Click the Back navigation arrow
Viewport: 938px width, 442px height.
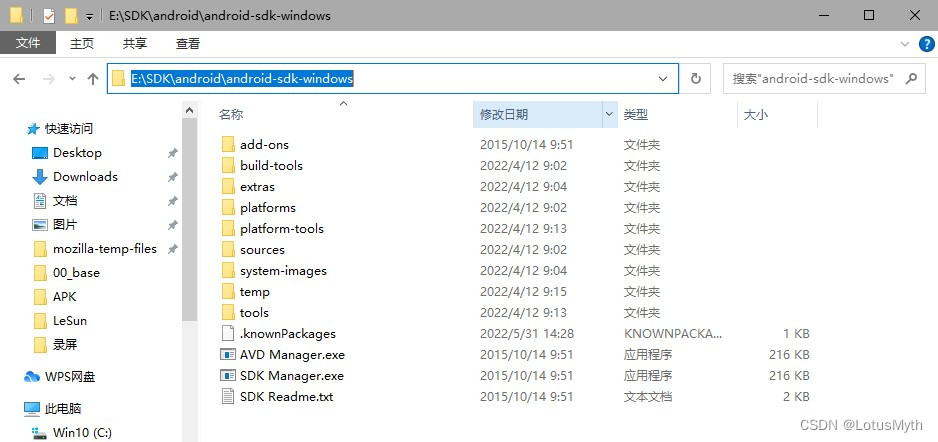pyautogui.click(x=19, y=79)
